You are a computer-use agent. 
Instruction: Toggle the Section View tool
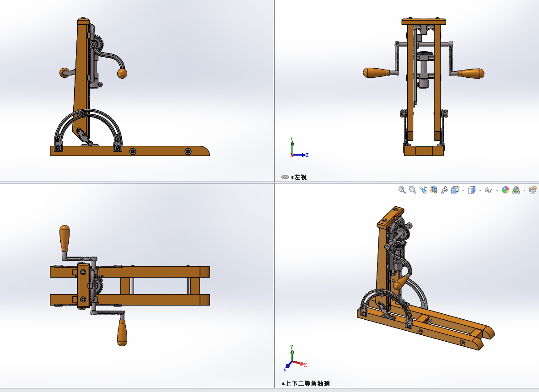tap(434, 190)
